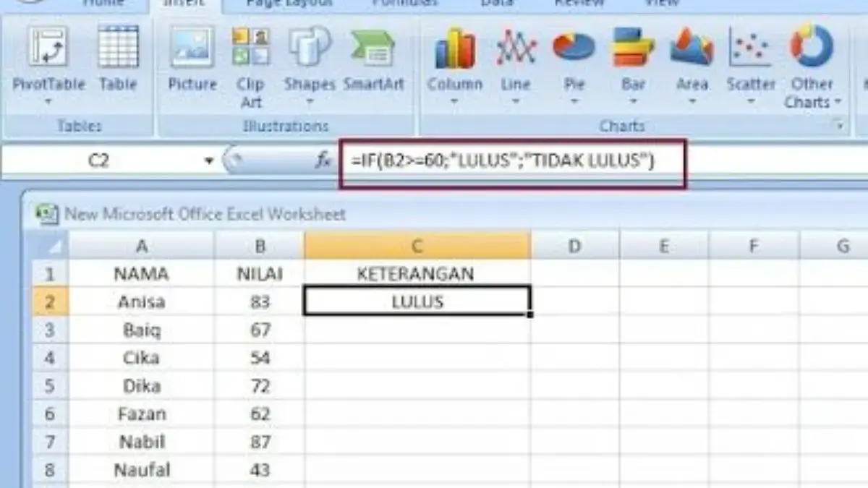The image size is (868, 488).
Task: Select column B header
Action: click(260, 247)
